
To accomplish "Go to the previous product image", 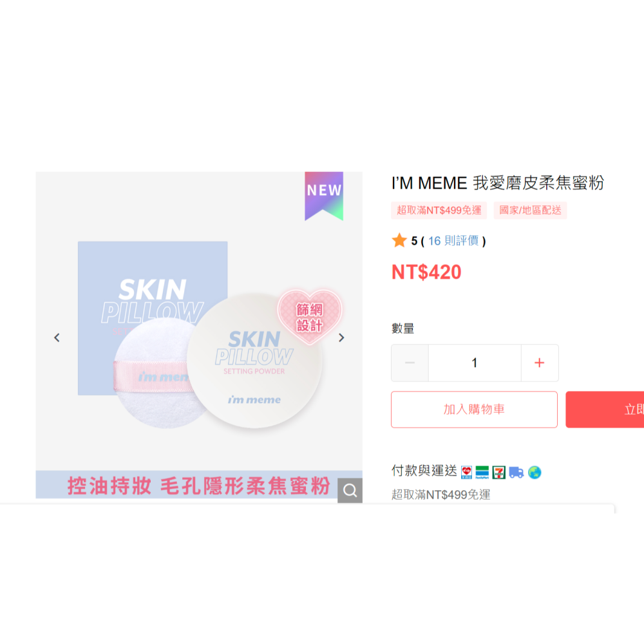I will pyautogui.click(x=57, y=337).
